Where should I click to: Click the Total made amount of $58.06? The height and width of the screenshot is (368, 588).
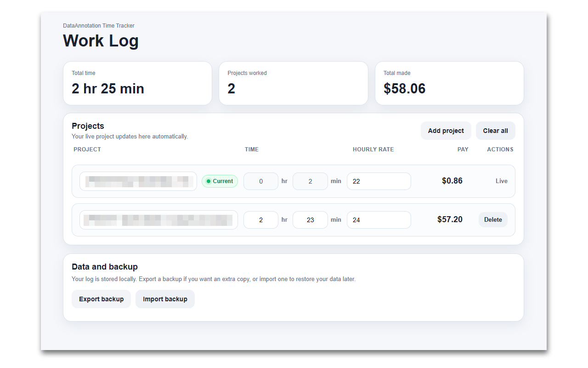pos(404,88)
